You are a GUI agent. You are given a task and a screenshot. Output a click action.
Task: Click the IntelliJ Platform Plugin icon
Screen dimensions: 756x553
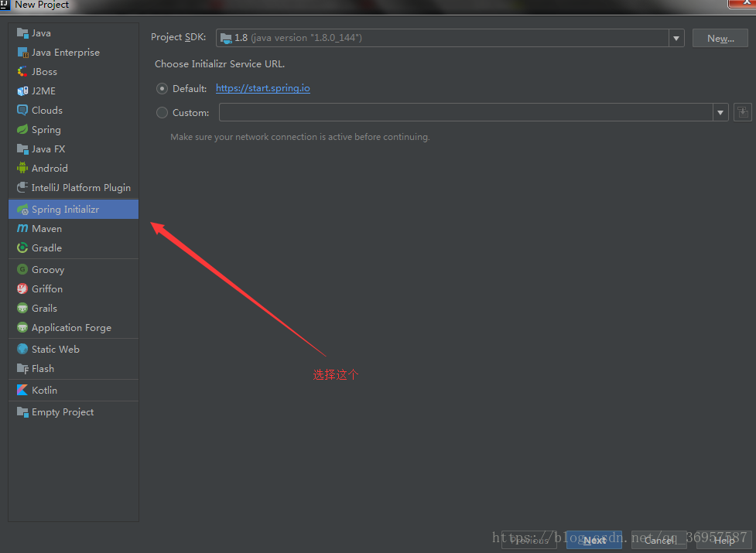(x=22, y=187)
